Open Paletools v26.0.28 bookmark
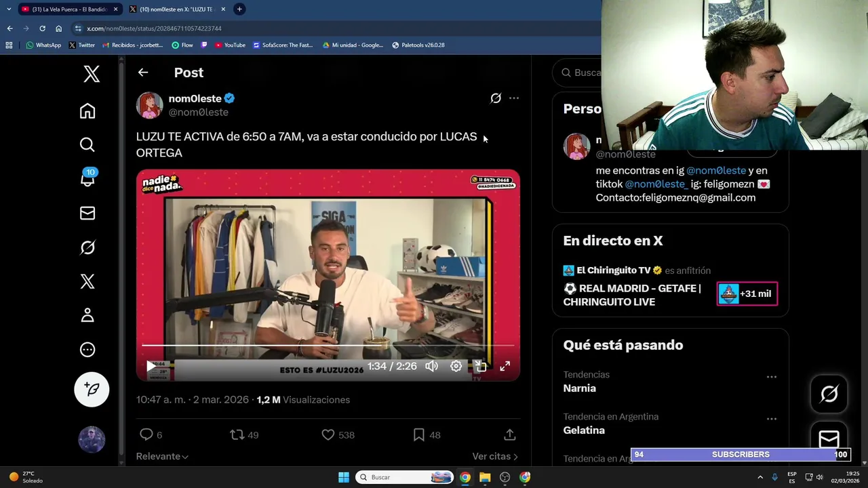This screenshot has height=488, width=868. (418, 45)
